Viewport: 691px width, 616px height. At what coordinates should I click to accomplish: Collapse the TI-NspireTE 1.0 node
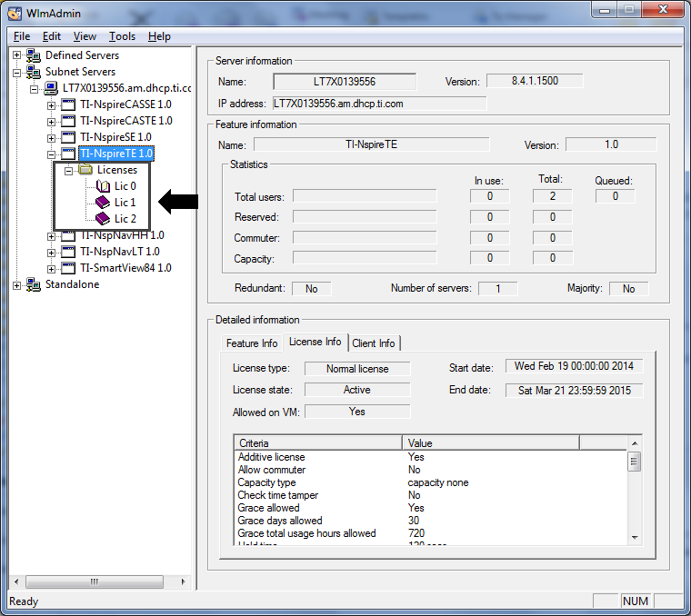[51, 154]
